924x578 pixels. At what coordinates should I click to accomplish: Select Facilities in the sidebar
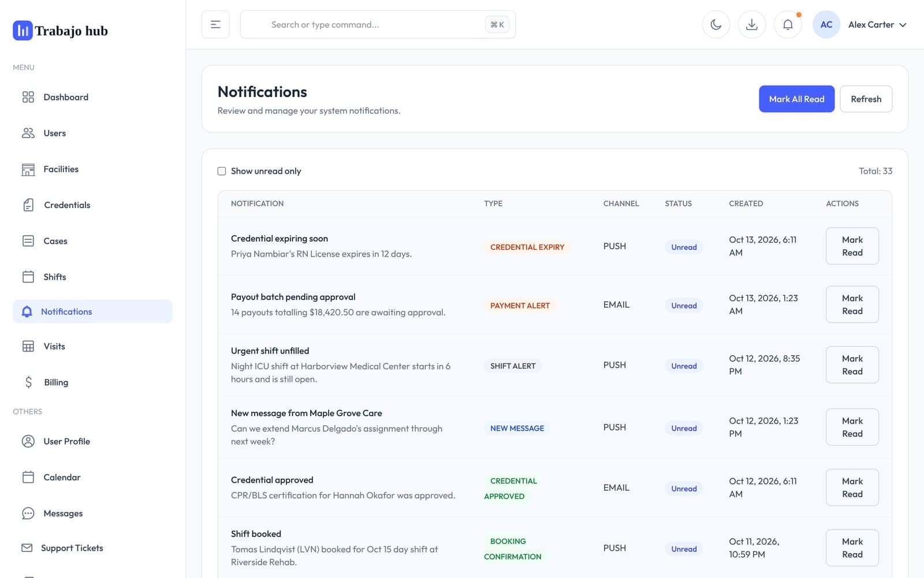pos(93,169)
